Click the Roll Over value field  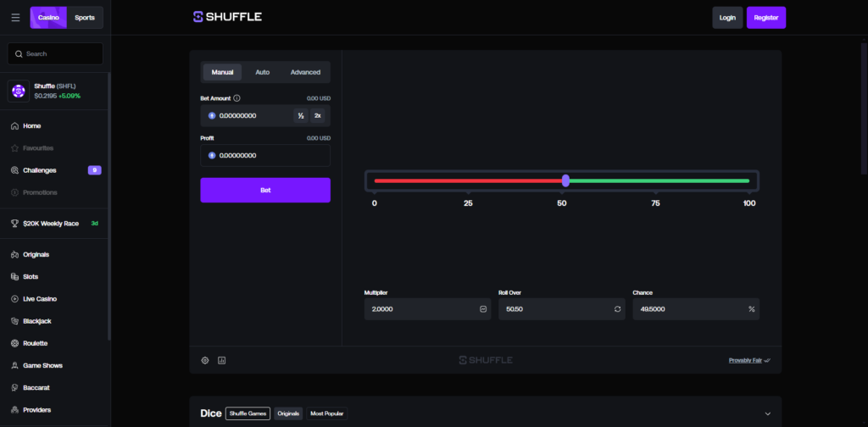click(562, 309)
